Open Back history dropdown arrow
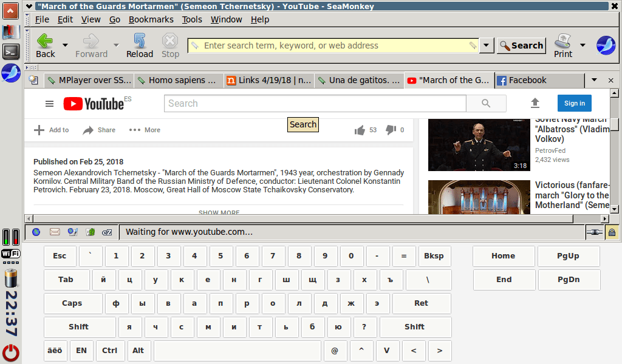Viewport: 622px width, 364px height. pyautogui.click(x=66, y=45)
